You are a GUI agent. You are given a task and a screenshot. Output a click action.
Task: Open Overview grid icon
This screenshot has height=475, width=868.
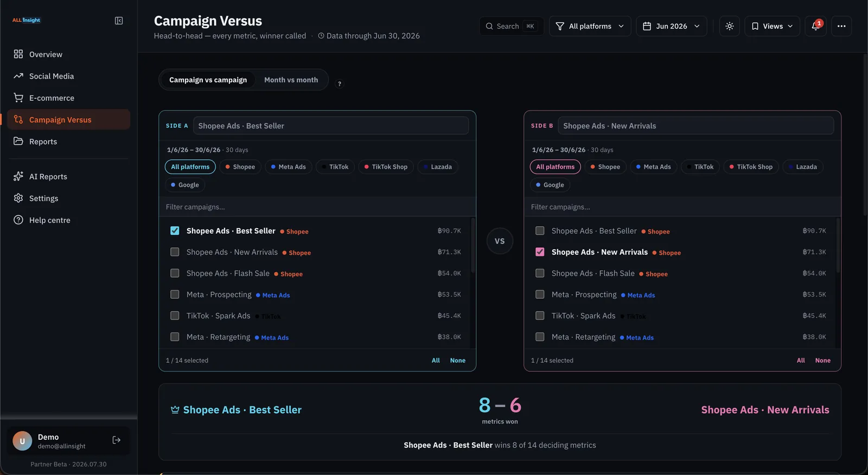coord(18,54)
